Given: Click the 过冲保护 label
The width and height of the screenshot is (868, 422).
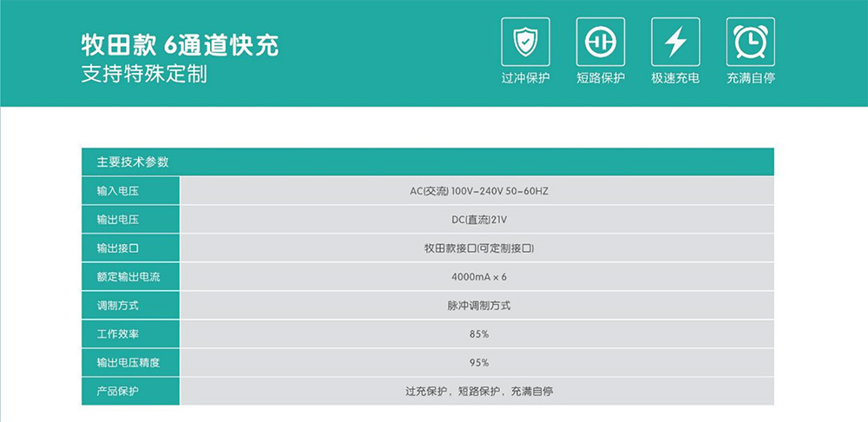Looking at the screenshot, I should click(x=525, y=78).
